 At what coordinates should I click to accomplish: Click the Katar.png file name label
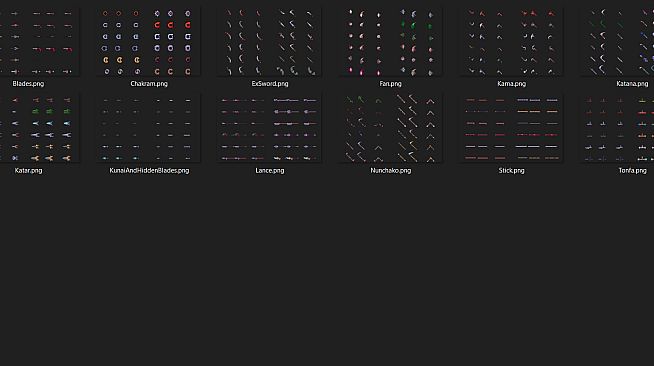[28, 170]
